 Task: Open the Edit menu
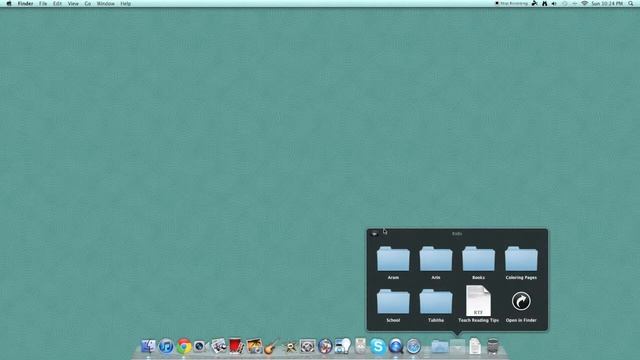tap(57, 3)
